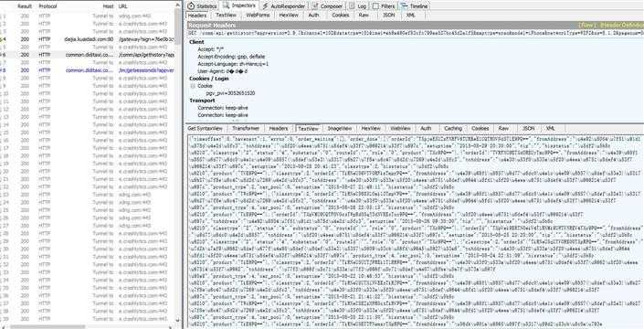
Task: Open the Statistics tab
Action: coord(203,6)
